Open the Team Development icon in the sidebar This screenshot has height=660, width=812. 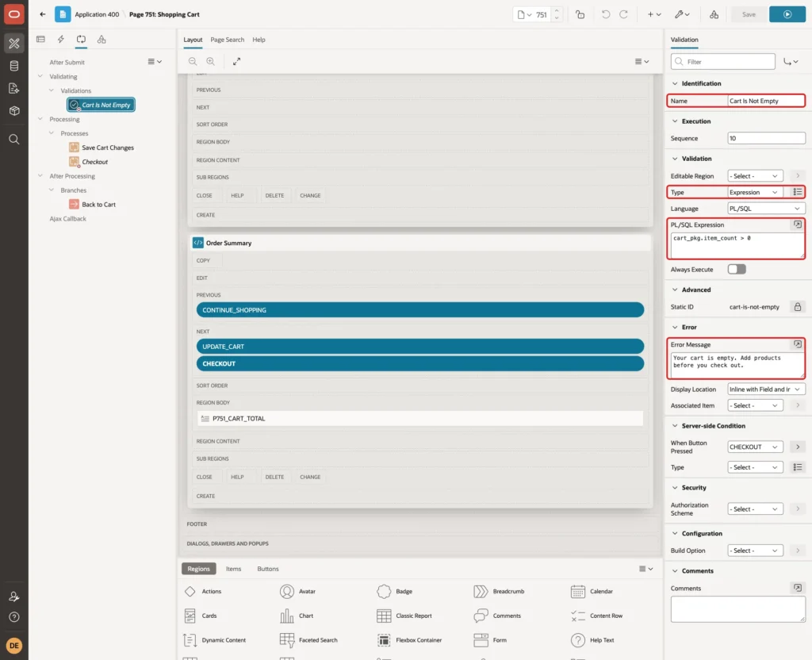[14, 89]
